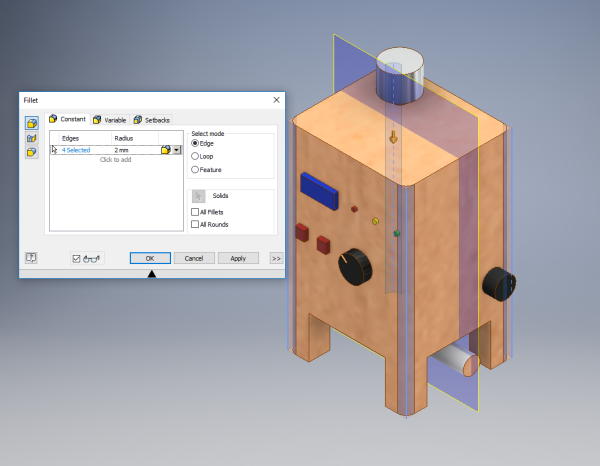Select the edge fillet type icon

coord(32,123)
